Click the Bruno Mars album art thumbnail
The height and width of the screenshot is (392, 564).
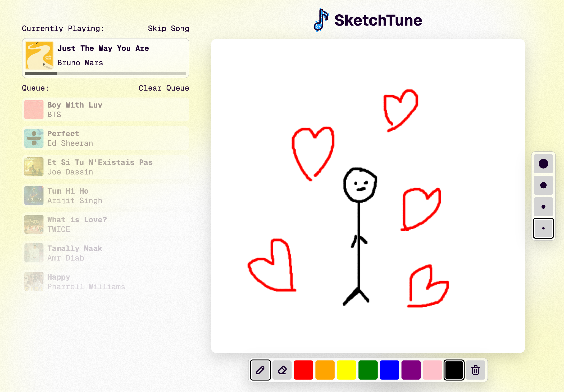(x=39, y=55)
